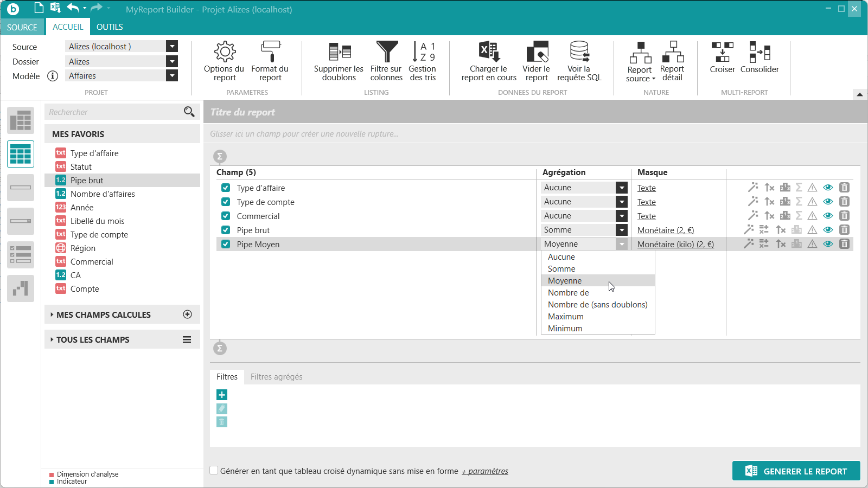This screenshot has height=488, width=868.
Task: Switch to the OUTILS ribbon tab
Action: (x=110, y=27)
